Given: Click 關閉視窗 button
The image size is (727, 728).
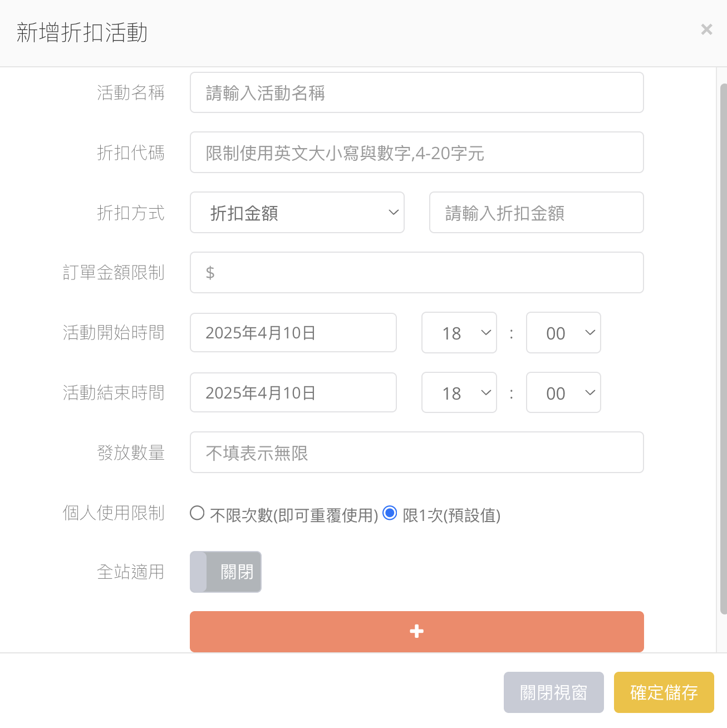Looking at the screenshot, I should (554, 692).
